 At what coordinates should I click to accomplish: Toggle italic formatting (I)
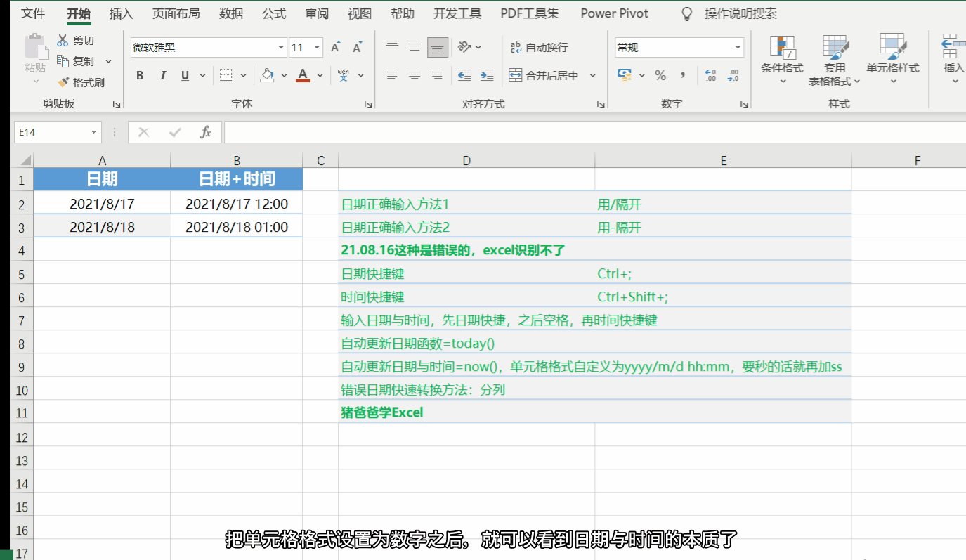click(163, 75)
